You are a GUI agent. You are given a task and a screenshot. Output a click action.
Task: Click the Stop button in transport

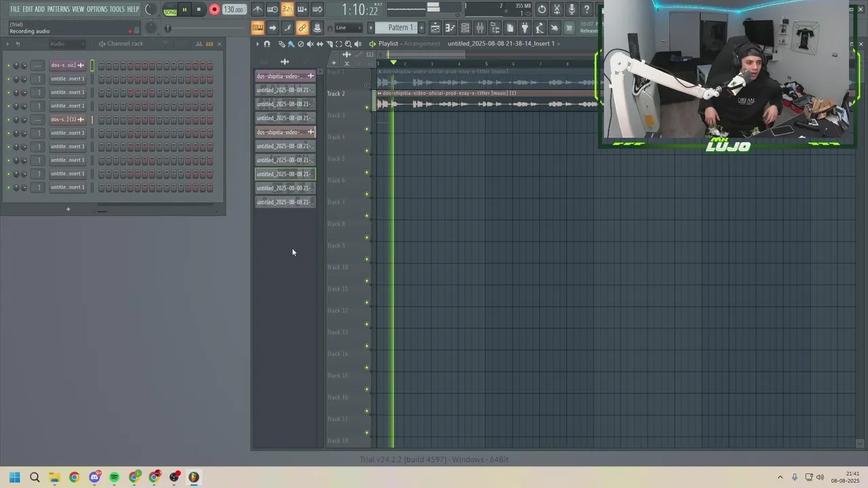[199, 9]
